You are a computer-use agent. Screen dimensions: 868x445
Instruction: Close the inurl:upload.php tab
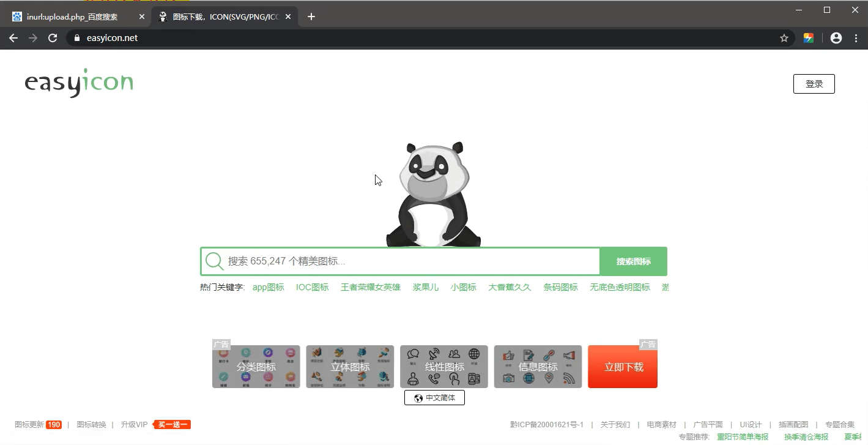[x=142, y=17]
